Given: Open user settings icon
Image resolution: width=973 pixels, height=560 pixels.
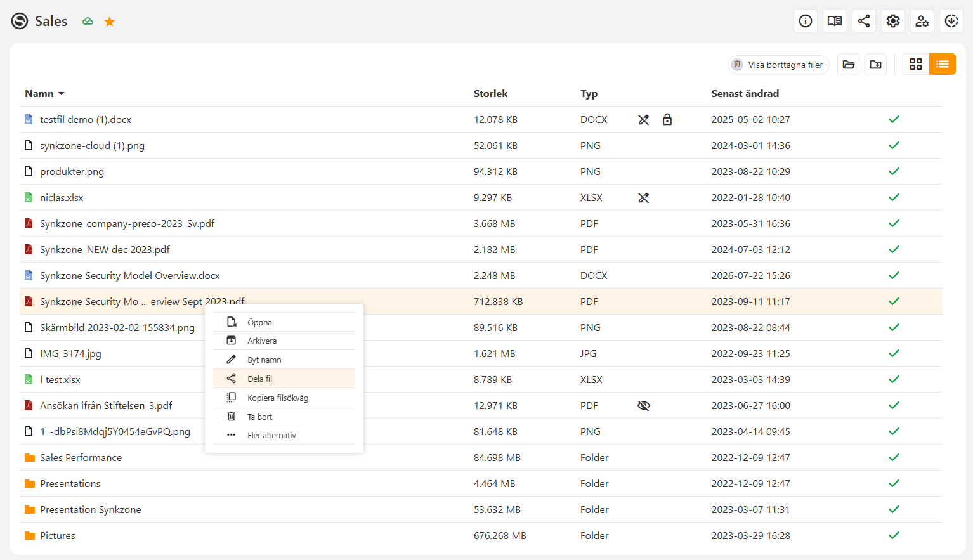Looking at the screenshot, I should point(922,21).
